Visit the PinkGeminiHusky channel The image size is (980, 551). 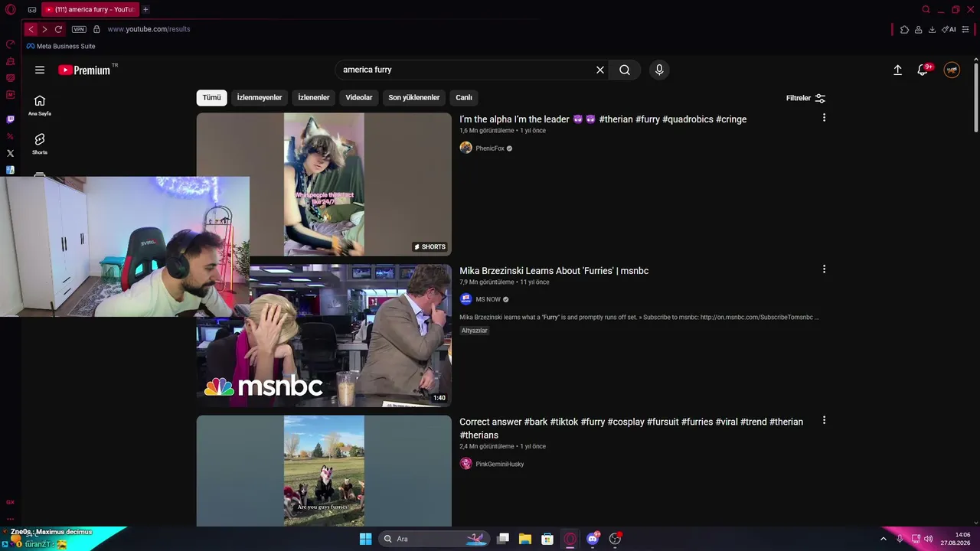(500, 464)
